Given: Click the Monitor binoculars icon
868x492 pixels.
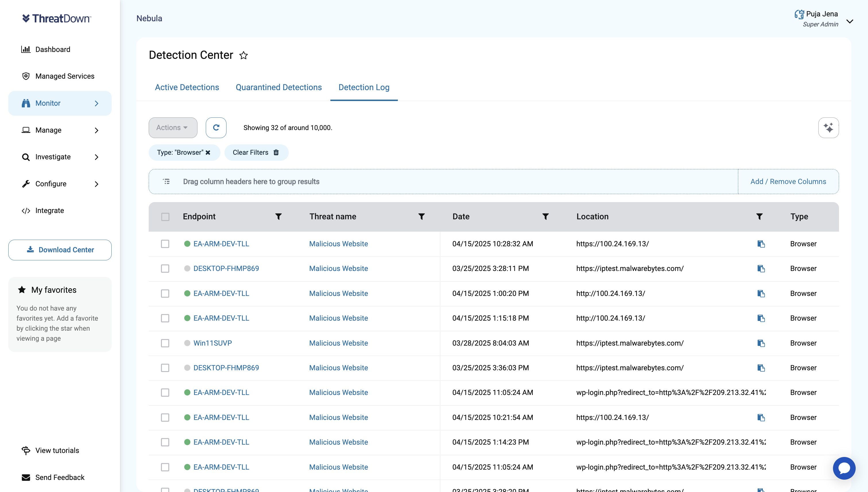Looking at the screenshot, I should point(26,103).
